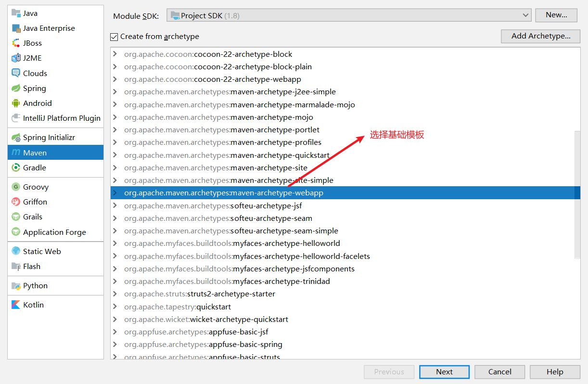Click the Spring Initializr icon
Image resolution: width=588 pixels, height=384 pixels.
click(x=16, y=137)
